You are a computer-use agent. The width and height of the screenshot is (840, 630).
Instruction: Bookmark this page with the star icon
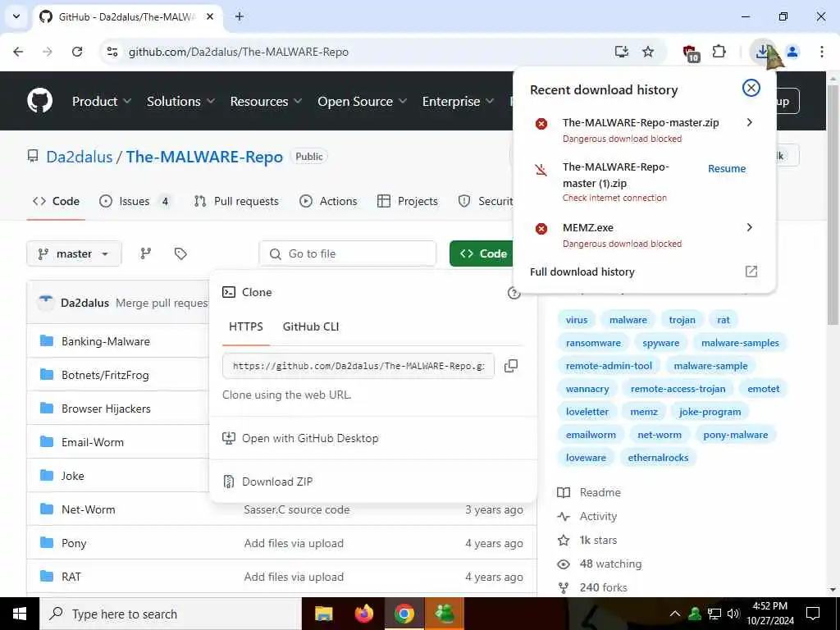(x=648, y=52)
